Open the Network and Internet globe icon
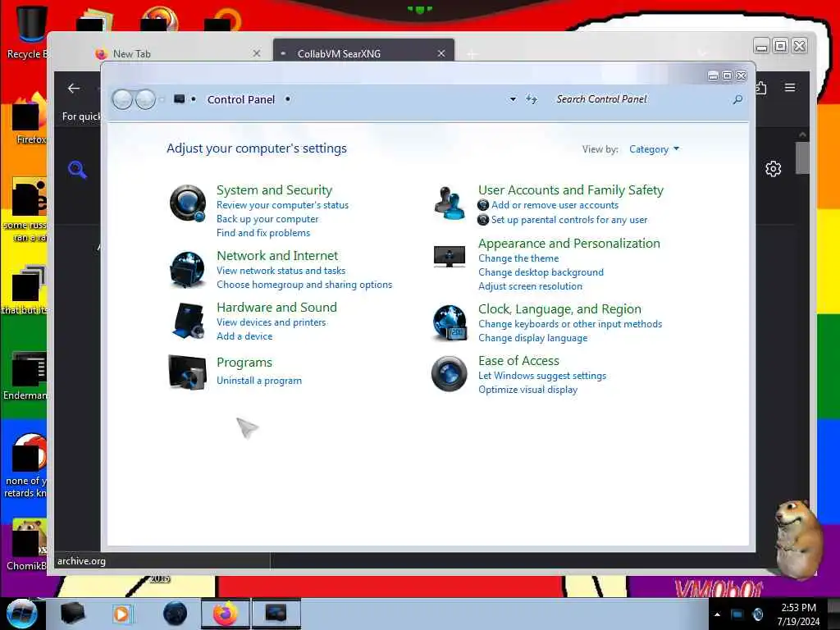Image resolution: width=840 pixels, height=630 pixels. 188,269
